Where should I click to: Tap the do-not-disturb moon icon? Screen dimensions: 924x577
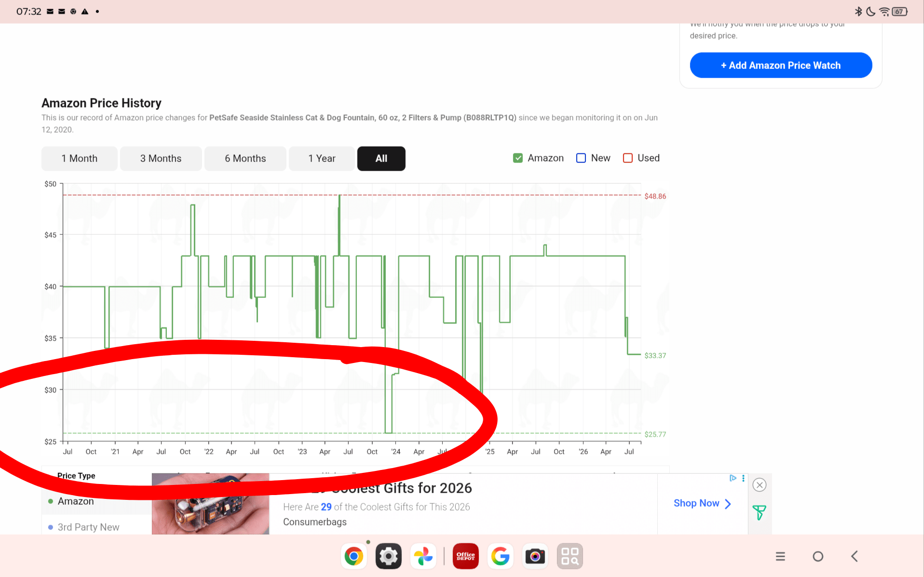871,12
